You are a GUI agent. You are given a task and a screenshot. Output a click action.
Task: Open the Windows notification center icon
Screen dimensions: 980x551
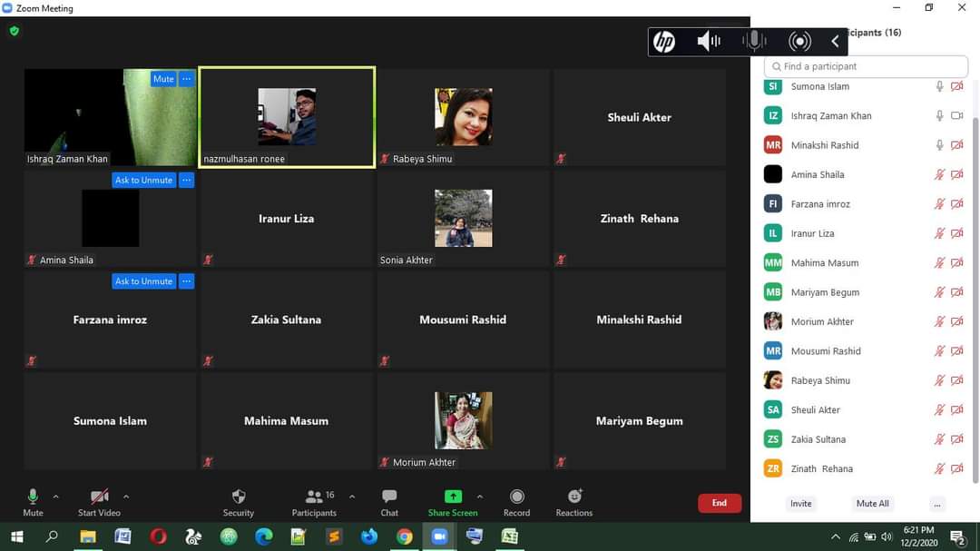[958, 536]
